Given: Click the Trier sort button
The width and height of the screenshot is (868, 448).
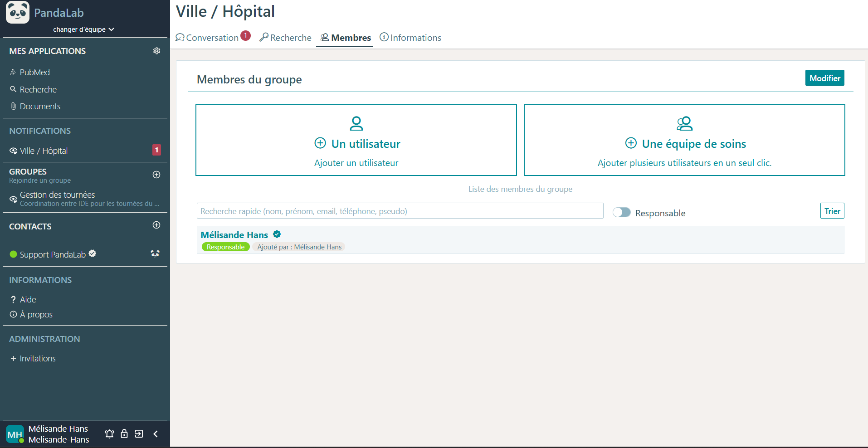Looking at the screenshot, I should (x=832, y=211).
